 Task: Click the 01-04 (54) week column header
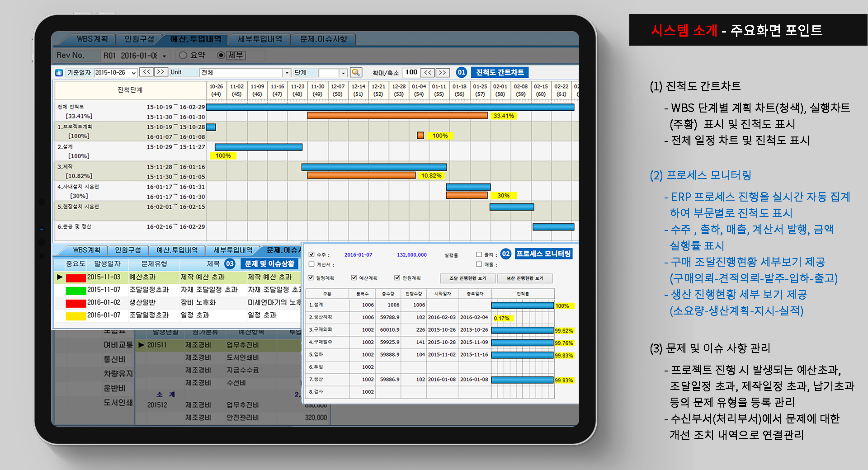coord(419,90)
